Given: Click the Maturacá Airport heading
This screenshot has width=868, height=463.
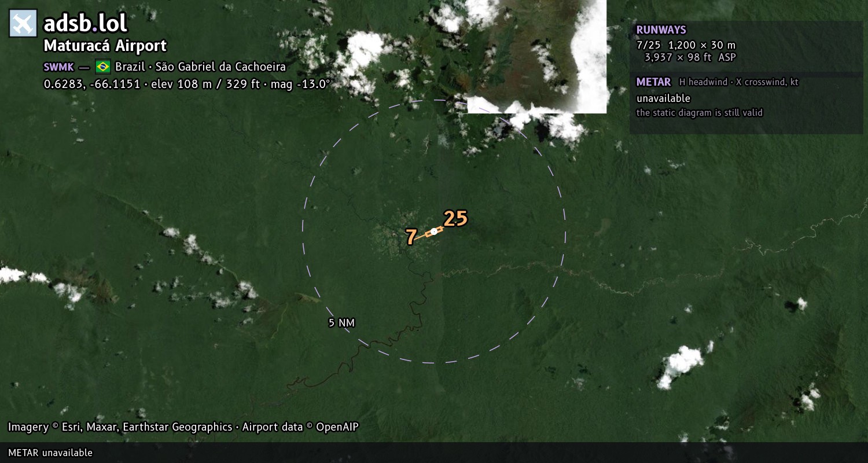Looking at the screenshot, I should pyautogui.click(x=105, y=46).
